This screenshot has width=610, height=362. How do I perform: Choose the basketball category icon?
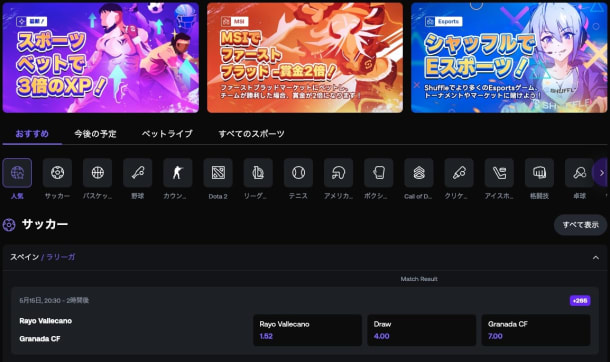pos(97,173)
